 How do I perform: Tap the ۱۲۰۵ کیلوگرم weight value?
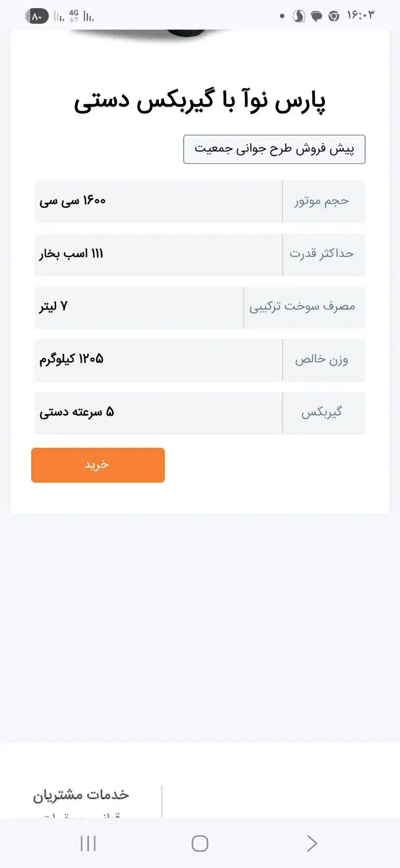click(72, 359)
